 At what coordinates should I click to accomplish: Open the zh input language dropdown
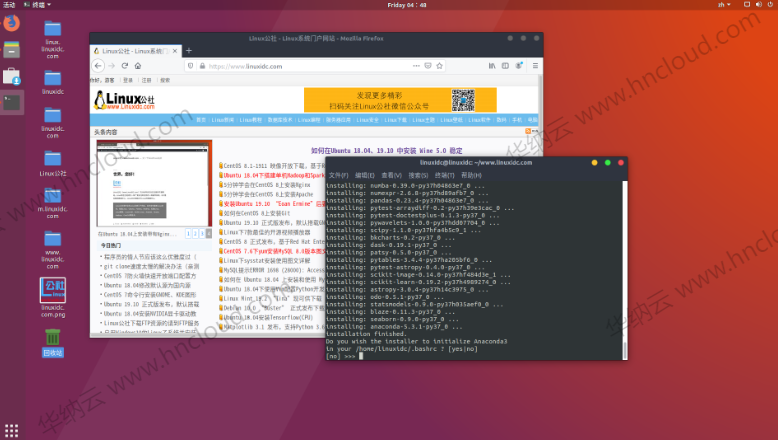tap(724, 4)
